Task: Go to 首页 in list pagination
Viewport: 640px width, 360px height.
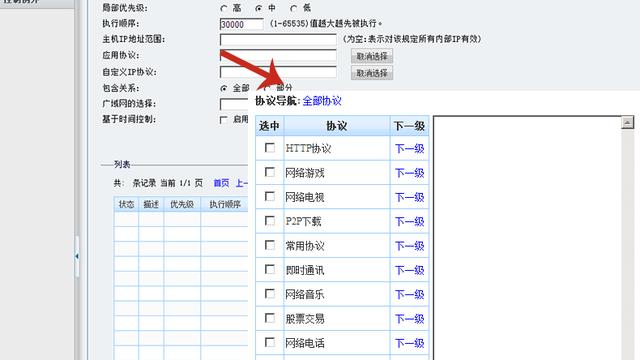Action: click(x=221, y=183)
